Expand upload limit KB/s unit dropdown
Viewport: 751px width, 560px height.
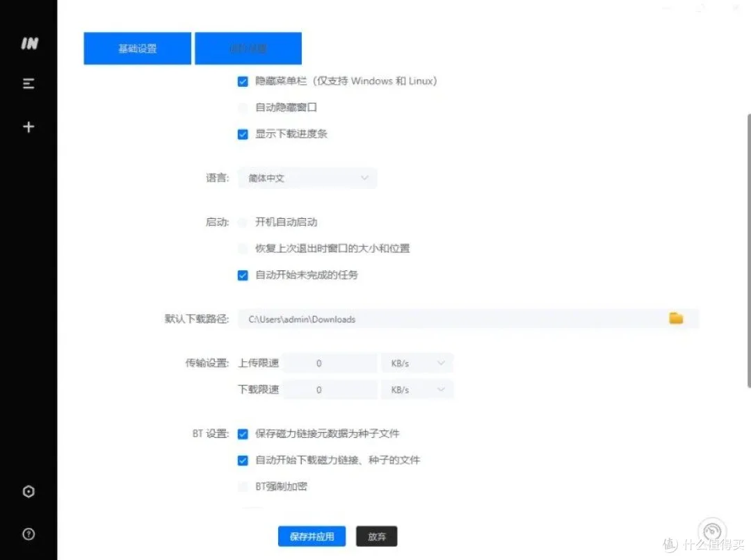[x=417, y=363]
